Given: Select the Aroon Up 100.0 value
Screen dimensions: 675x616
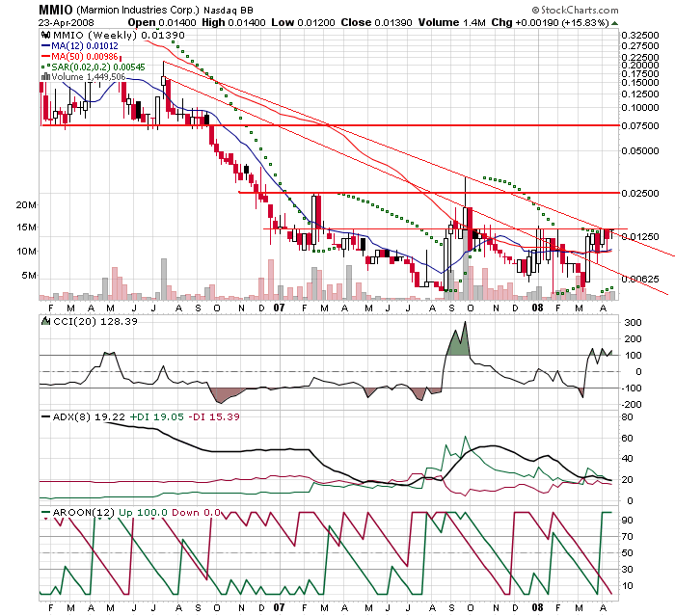Looking at the screenshot, I should pos(143,512).
